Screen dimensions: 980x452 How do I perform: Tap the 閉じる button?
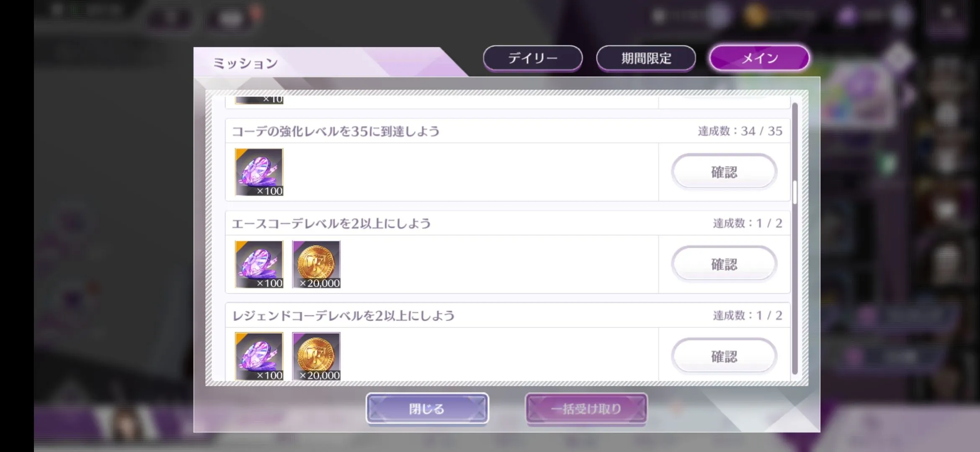[x=427, y=408]
